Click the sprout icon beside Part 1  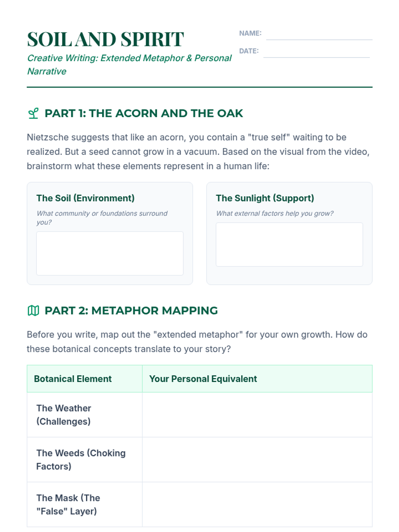coord(33,113)
